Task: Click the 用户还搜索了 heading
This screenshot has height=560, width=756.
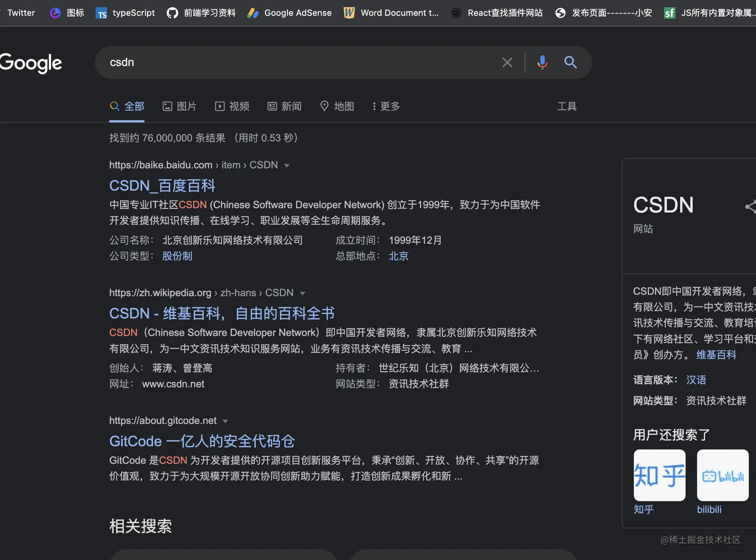Action: point(671,435)
